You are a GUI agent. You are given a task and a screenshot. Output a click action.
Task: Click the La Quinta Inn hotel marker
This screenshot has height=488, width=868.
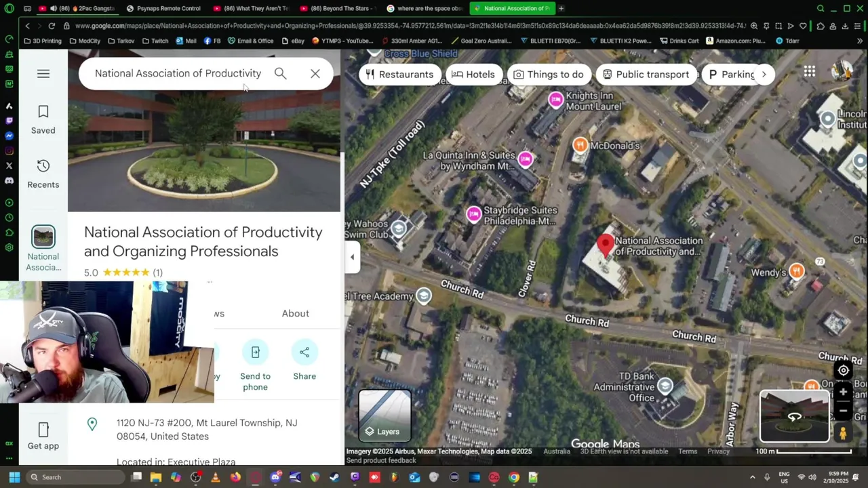[x=526, y=159]
